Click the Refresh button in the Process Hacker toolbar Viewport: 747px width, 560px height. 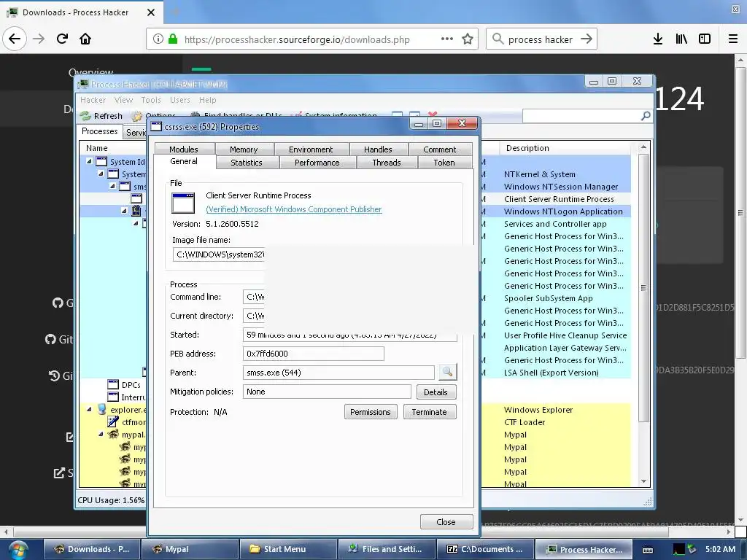pyautogui.click(x=101, y=116)
